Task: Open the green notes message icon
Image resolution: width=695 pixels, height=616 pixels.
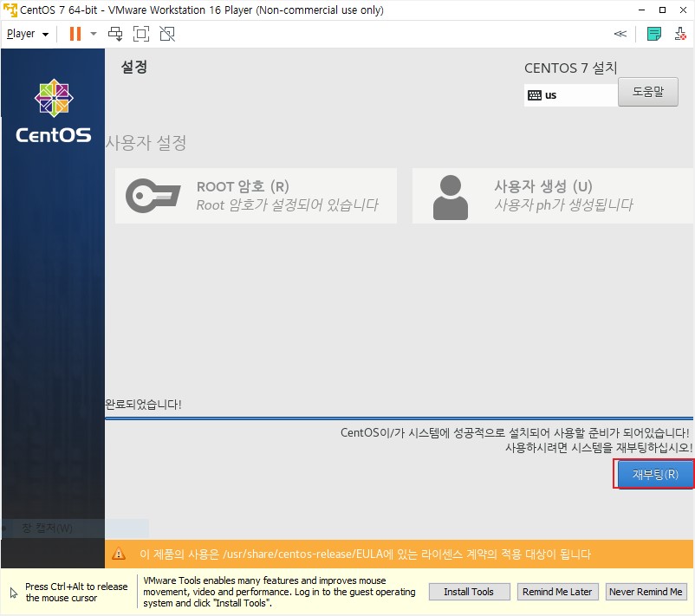Action: point(653,34)
